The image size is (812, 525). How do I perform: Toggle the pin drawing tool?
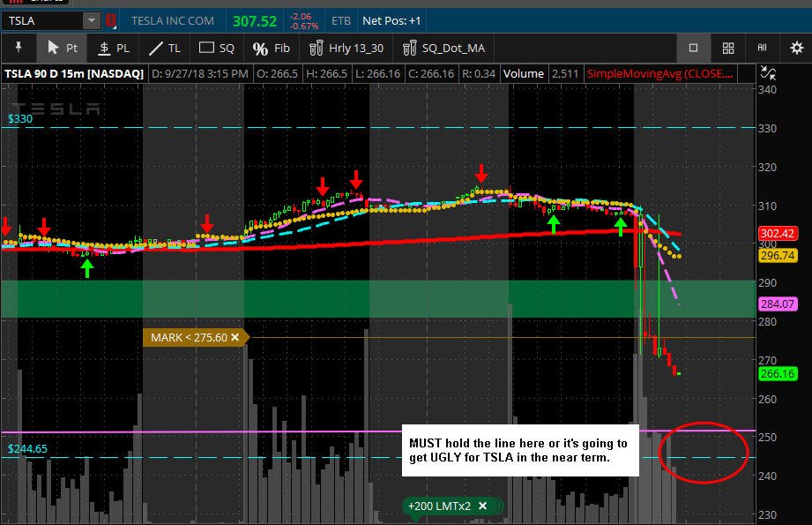19,49
